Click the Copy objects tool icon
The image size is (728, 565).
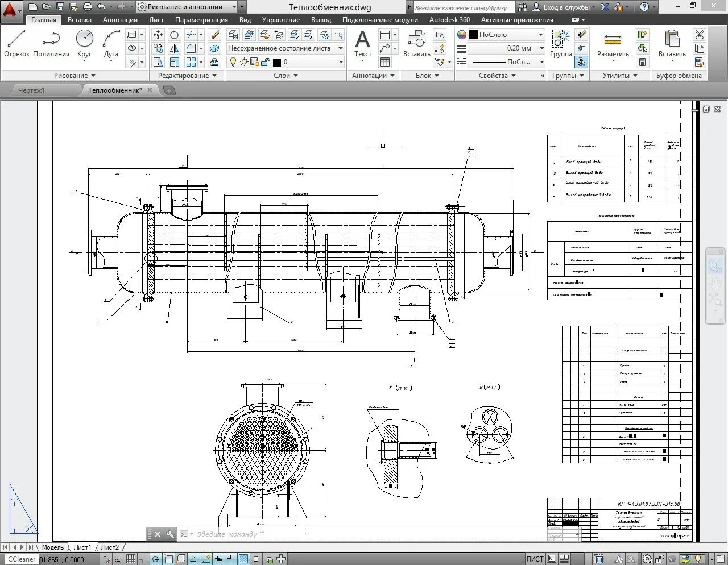point(158,48)
